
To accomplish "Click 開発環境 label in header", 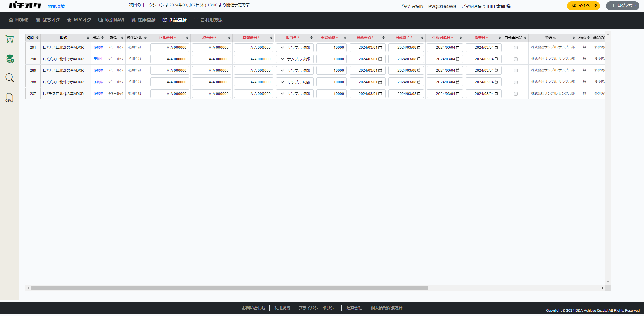I will pyautogui.click(x=56, y=6).
